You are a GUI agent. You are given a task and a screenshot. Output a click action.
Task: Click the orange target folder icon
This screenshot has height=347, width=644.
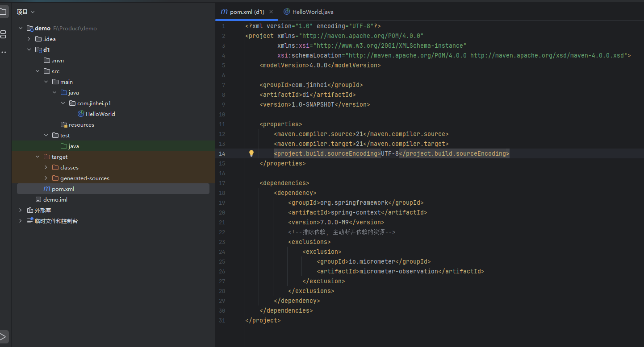[47, 157]
